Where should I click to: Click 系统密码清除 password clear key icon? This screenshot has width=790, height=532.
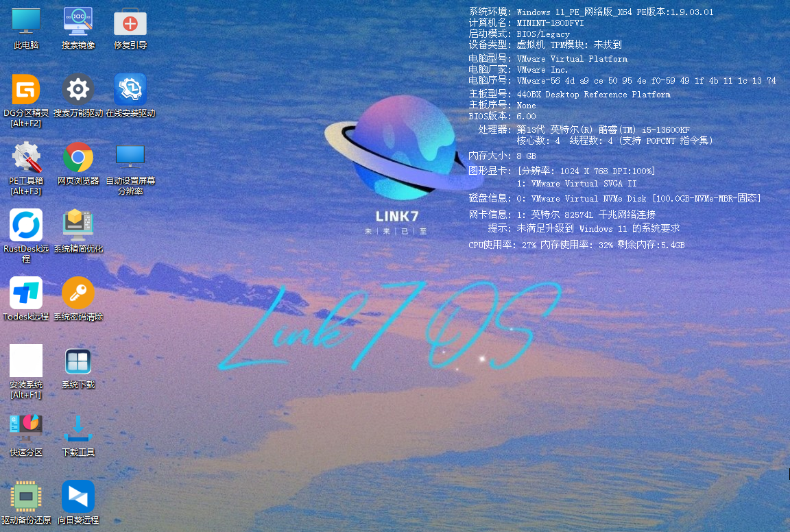78,293
